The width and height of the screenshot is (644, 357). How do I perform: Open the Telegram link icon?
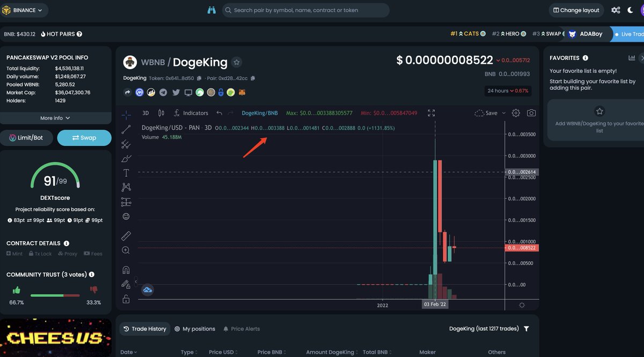point(163,92)
